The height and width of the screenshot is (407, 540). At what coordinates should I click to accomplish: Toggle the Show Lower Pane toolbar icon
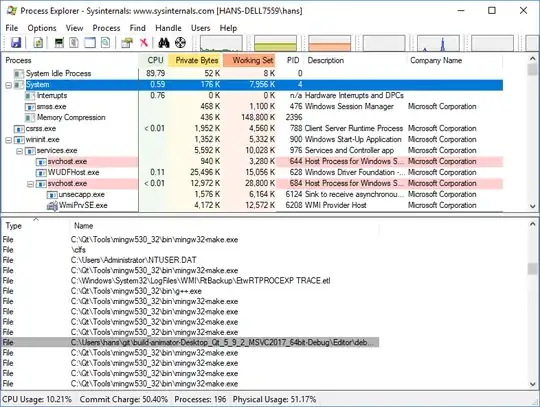coord(90,43)
